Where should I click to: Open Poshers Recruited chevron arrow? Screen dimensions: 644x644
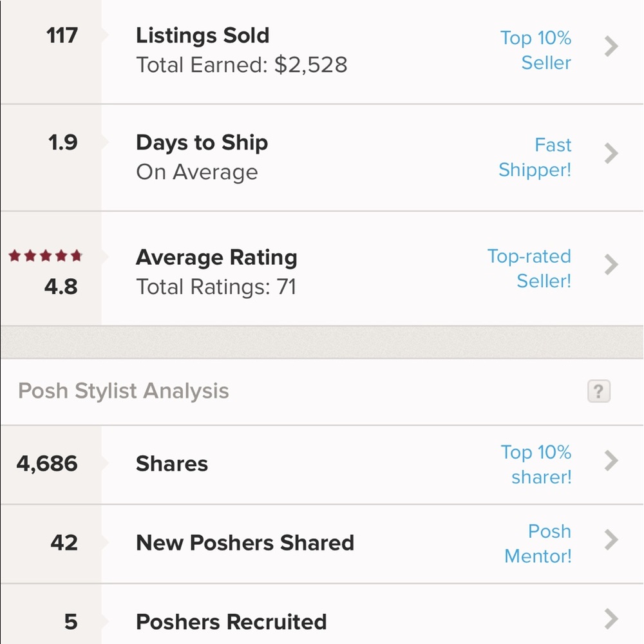click(x=611, y=620)
